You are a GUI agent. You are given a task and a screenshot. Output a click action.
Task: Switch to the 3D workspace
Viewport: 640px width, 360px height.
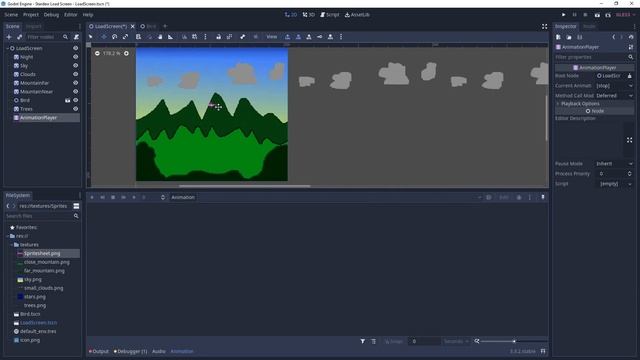[309, 15]
